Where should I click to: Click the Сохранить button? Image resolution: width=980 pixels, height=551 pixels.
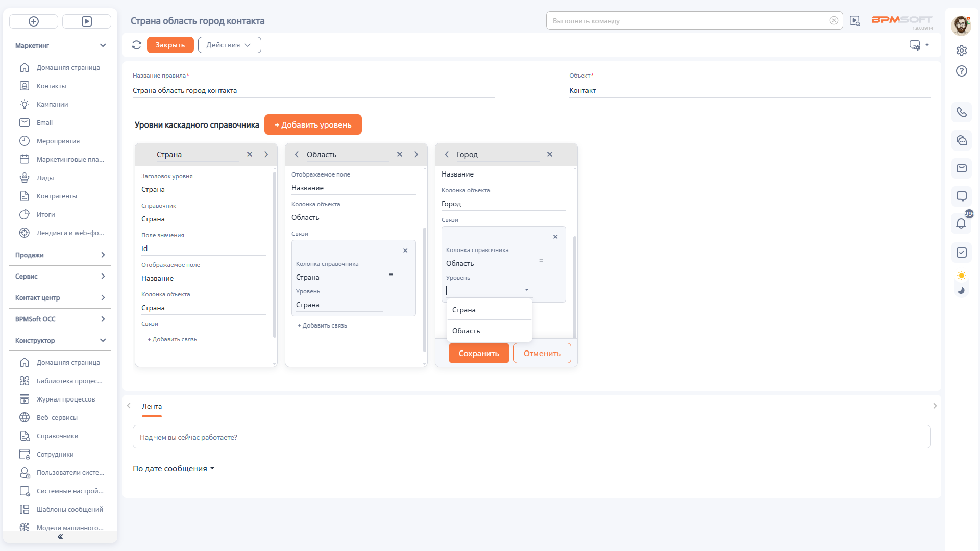[479, 353]
